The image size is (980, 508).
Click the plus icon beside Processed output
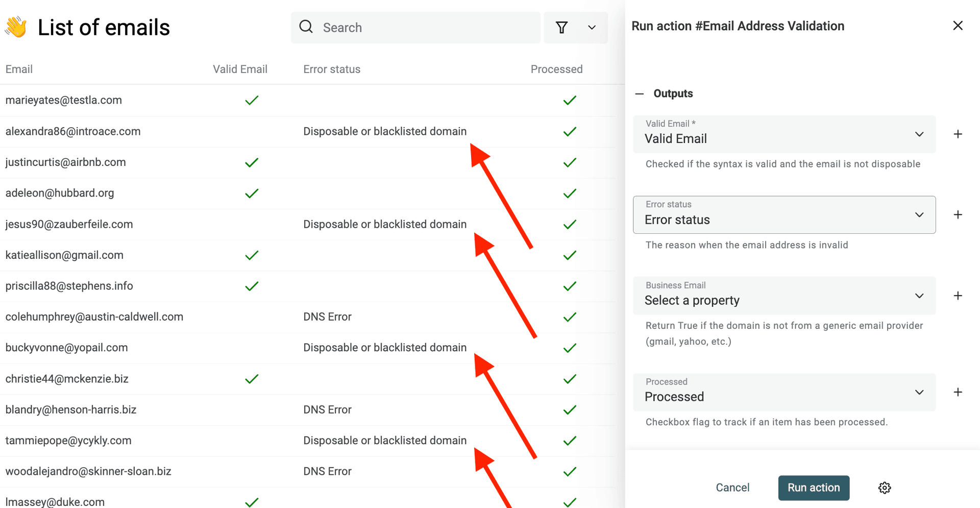[958, 392]
